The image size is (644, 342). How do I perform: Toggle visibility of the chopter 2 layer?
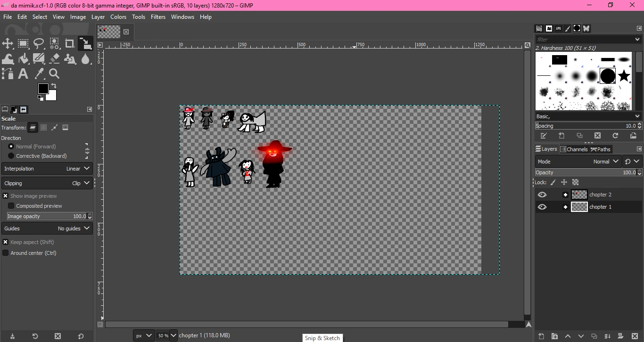542,195
